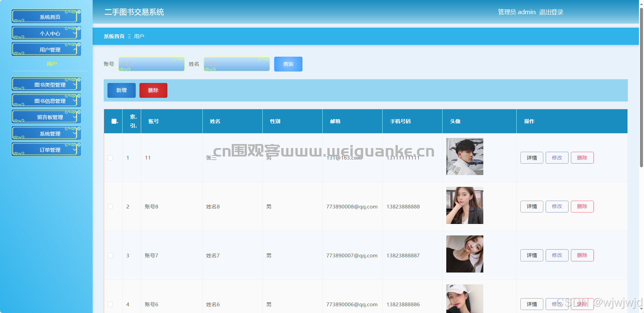Click 修改 for user 姓名7

pyautogui.click(x=557, y=255)
